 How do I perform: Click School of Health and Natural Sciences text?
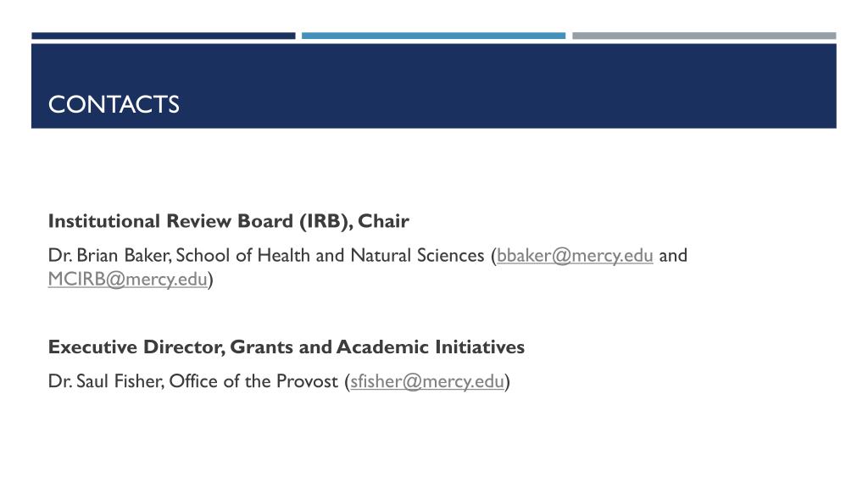[x=330, y=256]
